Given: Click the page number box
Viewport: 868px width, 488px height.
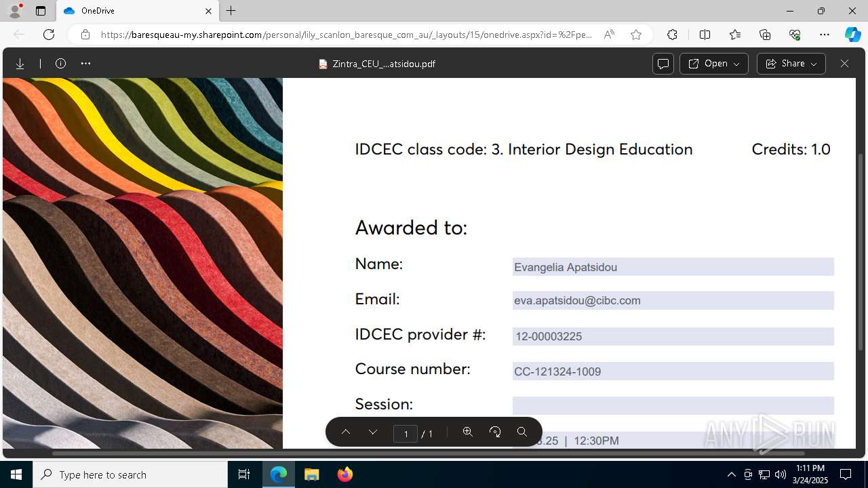Looking at the screenshot, I should click(406, 433).
